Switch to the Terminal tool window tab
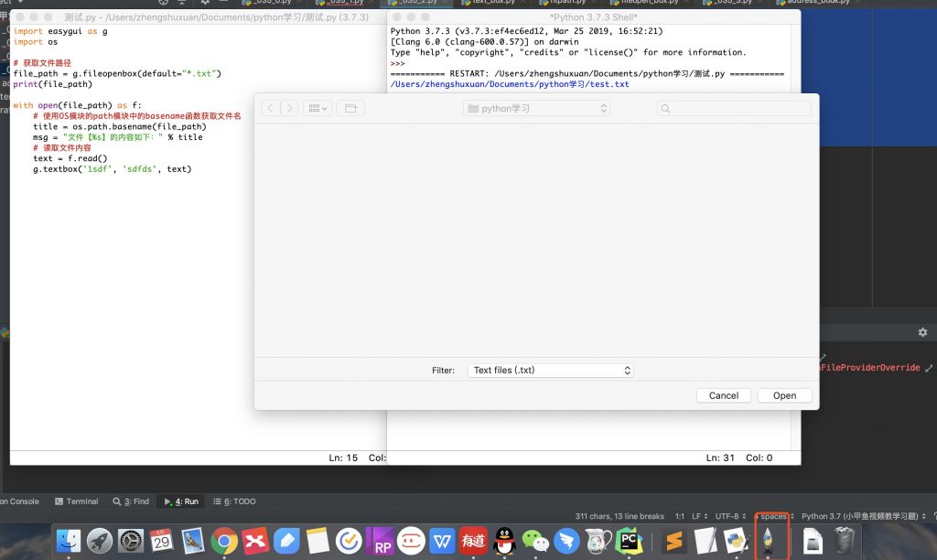The image size is (937, 560). pos(77,501)
